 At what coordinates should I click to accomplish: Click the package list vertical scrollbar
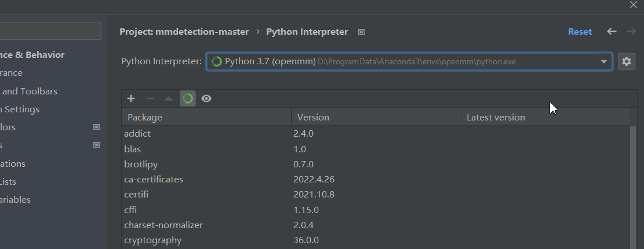click(x=632, y=185)
